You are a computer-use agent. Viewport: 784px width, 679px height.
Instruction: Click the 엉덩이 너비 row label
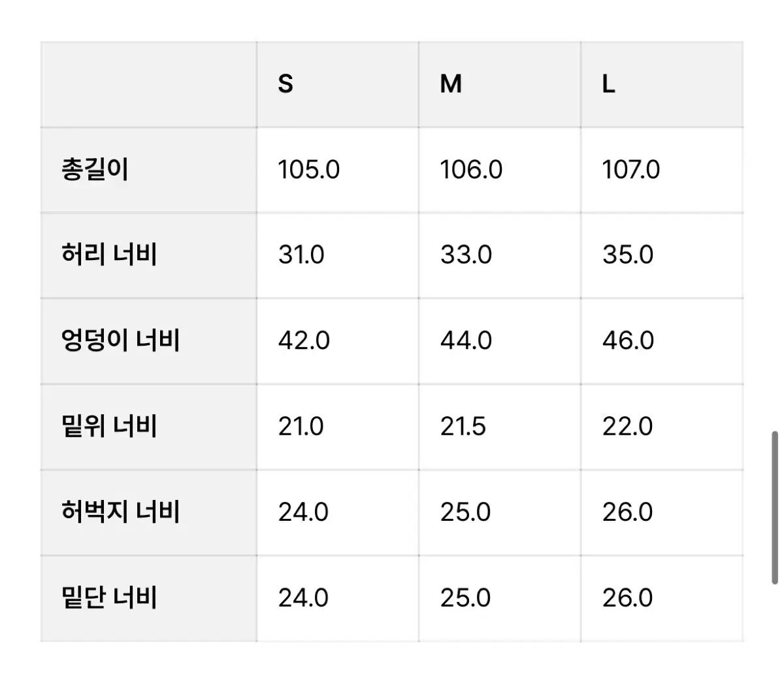[120, 340]
